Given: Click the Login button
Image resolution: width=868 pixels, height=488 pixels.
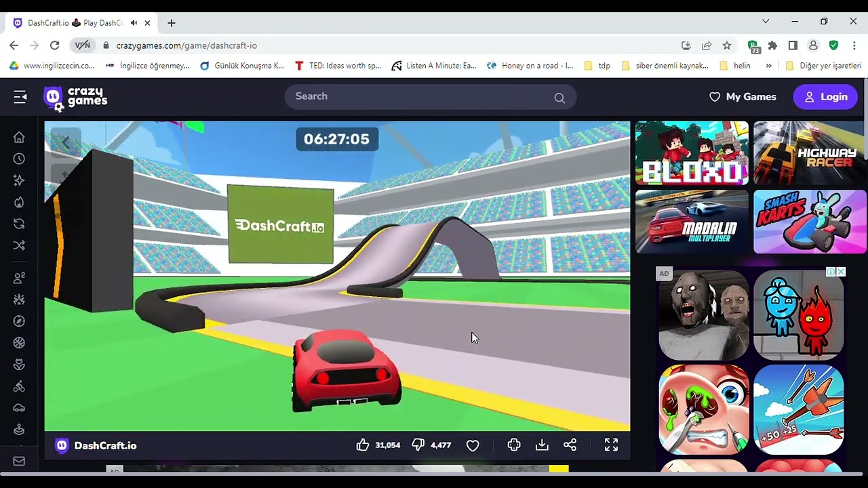Looking at the screenshot, I should [826, 97].
